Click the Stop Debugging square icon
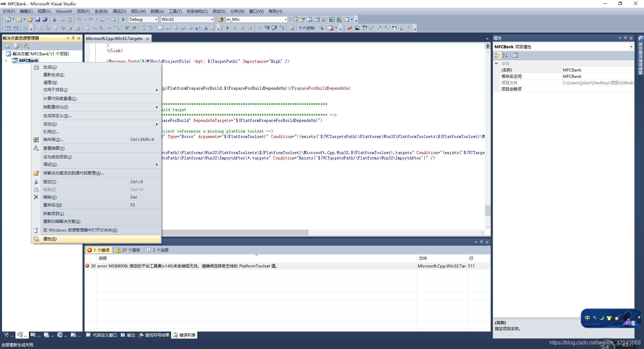The image size is (644, 349). click(242, 28)
